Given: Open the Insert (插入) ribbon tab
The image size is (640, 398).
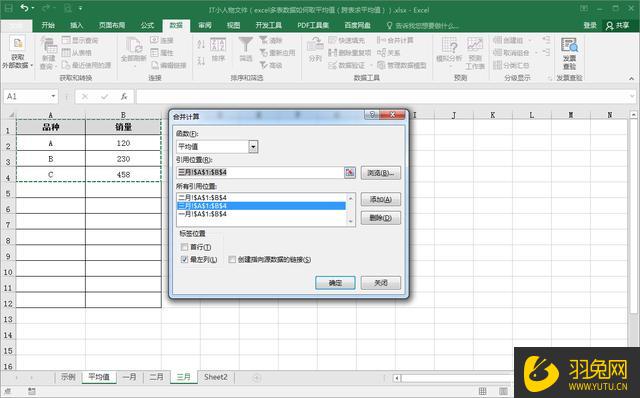Looking at the screenshot, I should click(76, 25).
